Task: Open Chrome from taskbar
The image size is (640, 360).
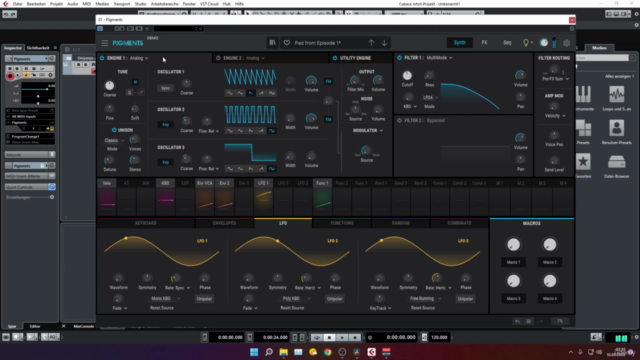Action: point(327,352)
